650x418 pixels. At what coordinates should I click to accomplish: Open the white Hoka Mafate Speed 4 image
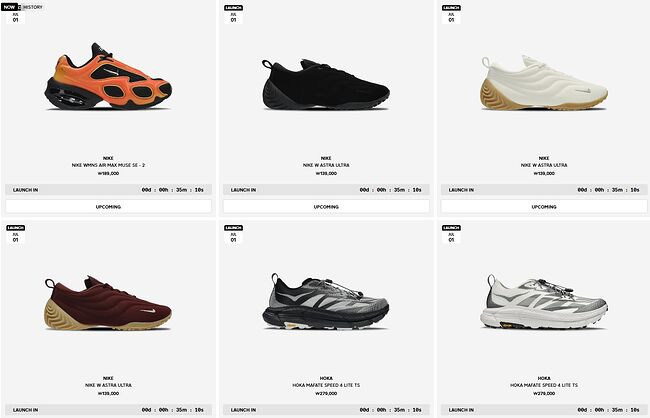[x=543, y=302]
